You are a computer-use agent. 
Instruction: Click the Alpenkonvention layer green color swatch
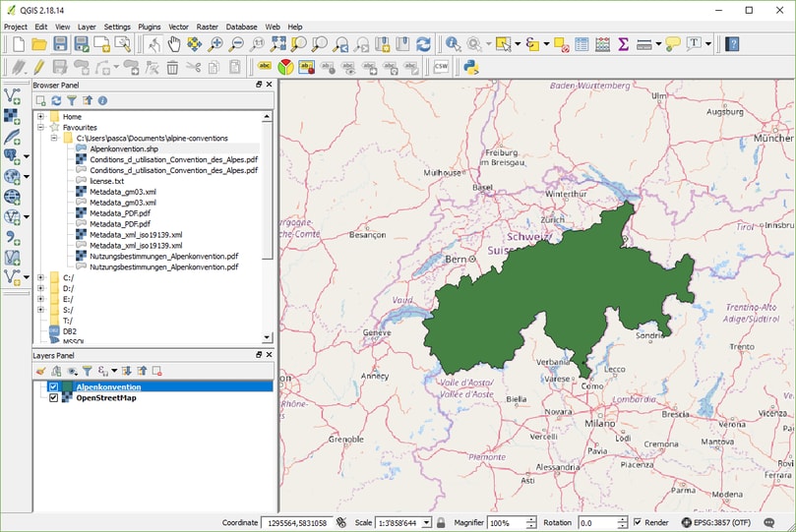point(67,387)
